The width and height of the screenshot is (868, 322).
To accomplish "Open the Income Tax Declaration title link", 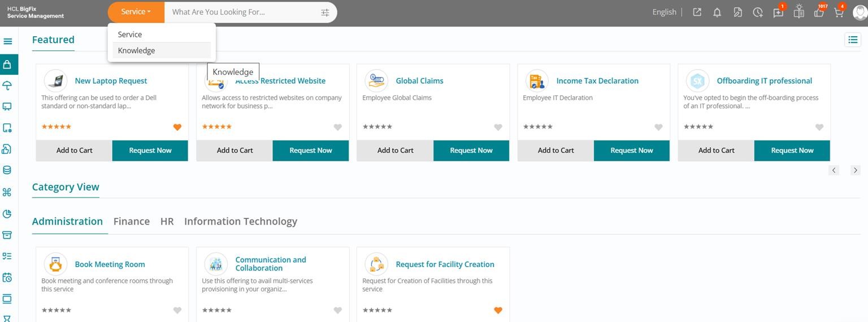I will 597,81.
